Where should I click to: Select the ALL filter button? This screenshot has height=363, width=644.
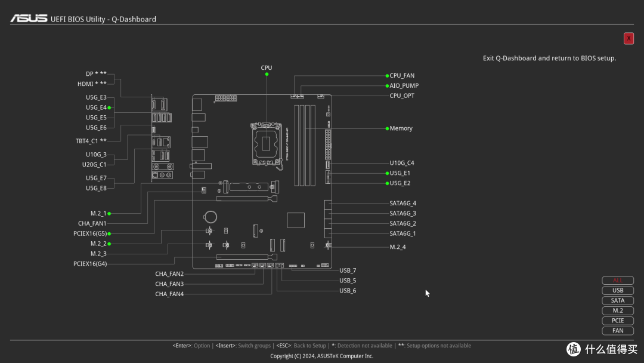point(618,281)
